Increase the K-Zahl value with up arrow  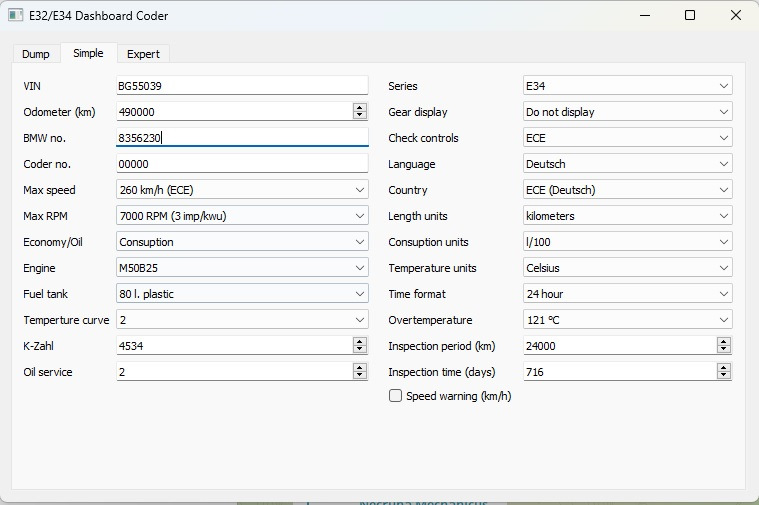[x=360, y=342]
